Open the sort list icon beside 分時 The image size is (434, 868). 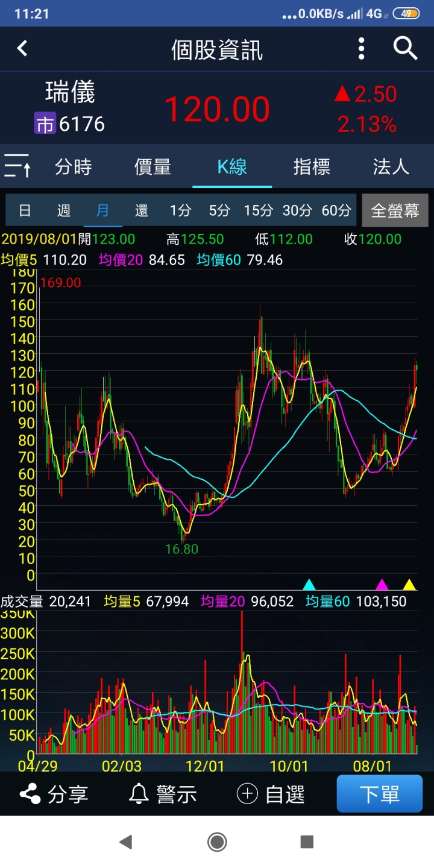pos(17,166)
